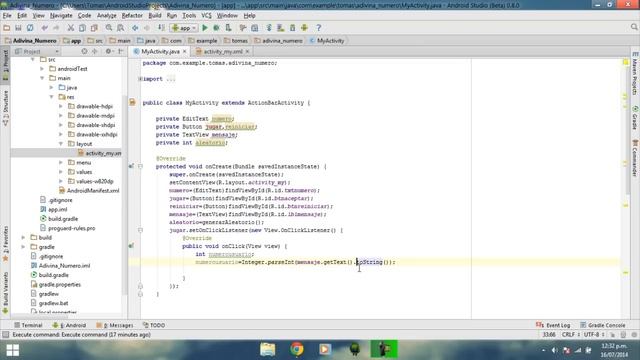
Task: Open the Refactor menu
Action: tap(132, 16)
